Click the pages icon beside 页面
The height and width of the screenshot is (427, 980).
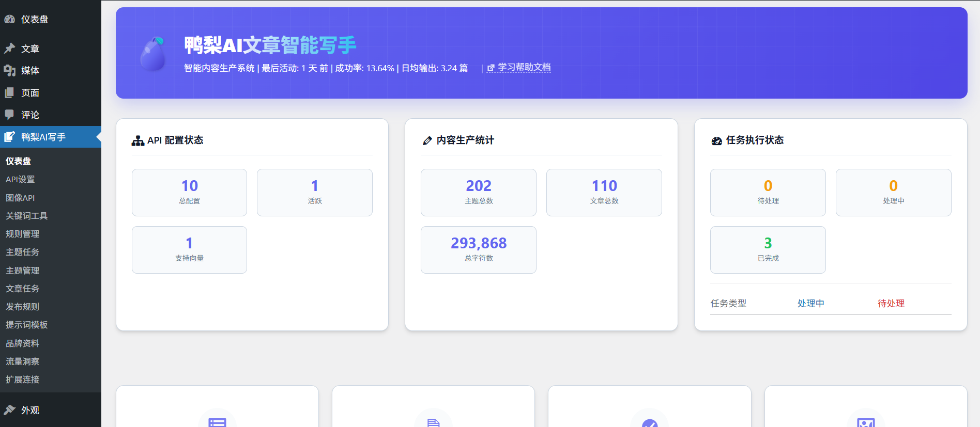[10, 92]
